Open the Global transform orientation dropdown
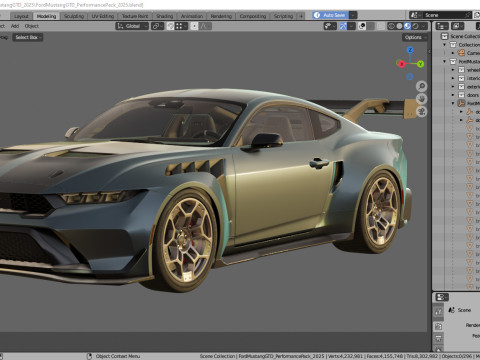This screenshot has height=360, width=480. [x=132, y=26]
